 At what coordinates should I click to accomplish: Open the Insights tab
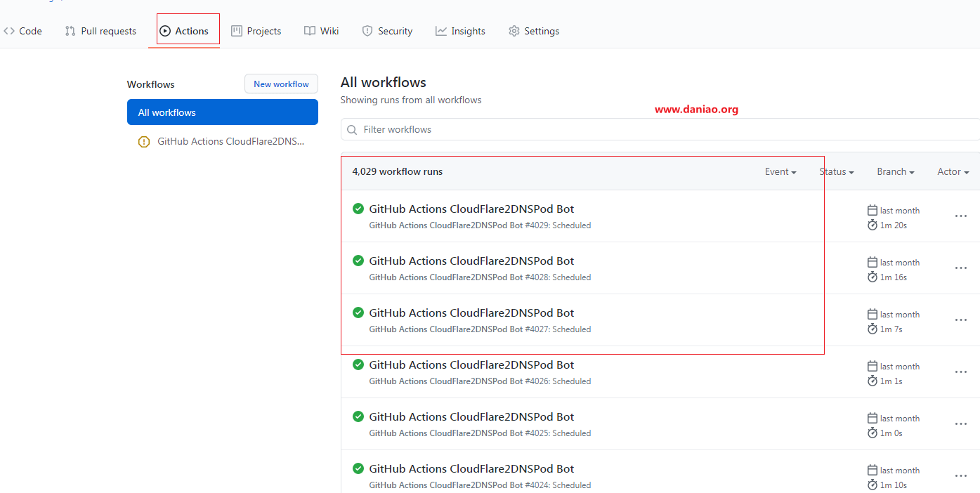click(x=460, y=31)
